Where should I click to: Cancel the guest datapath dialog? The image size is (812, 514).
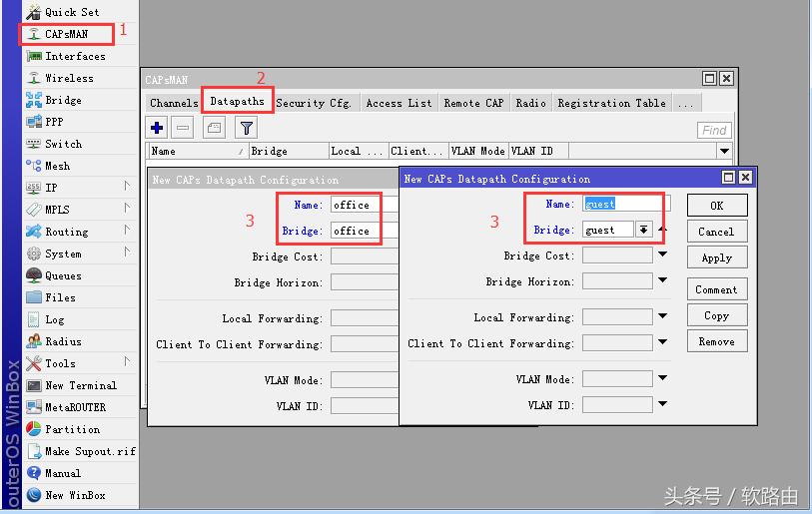(717, 232)
